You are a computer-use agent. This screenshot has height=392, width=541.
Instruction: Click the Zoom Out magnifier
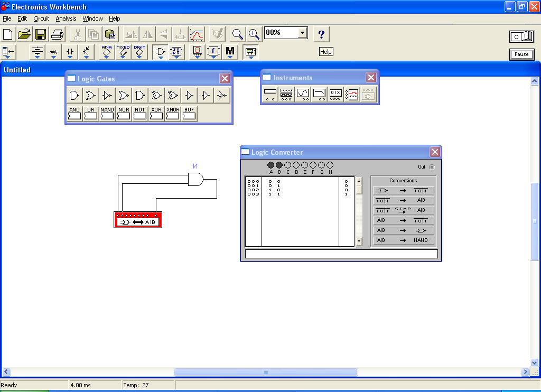coord(237,34)
